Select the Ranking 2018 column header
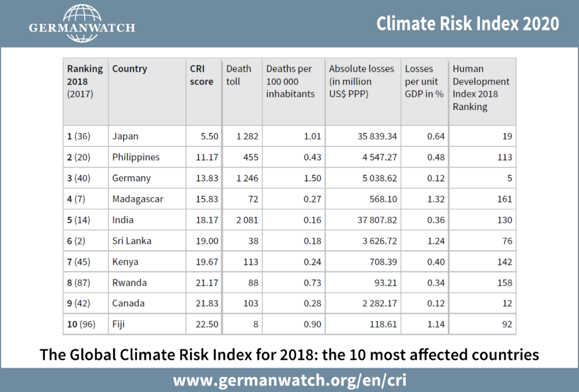This screenshot has width=579, height=392. click(85, 80)
